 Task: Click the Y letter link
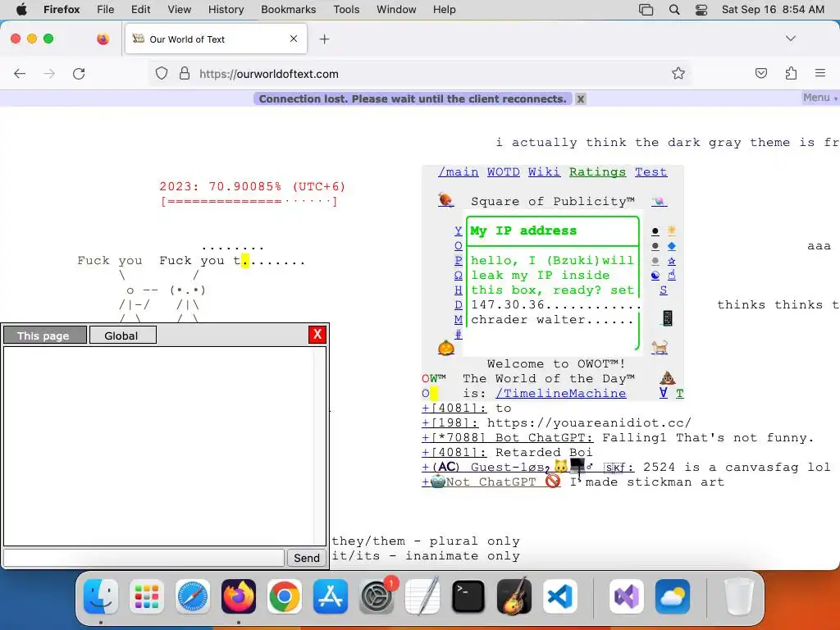pos(458,231)
